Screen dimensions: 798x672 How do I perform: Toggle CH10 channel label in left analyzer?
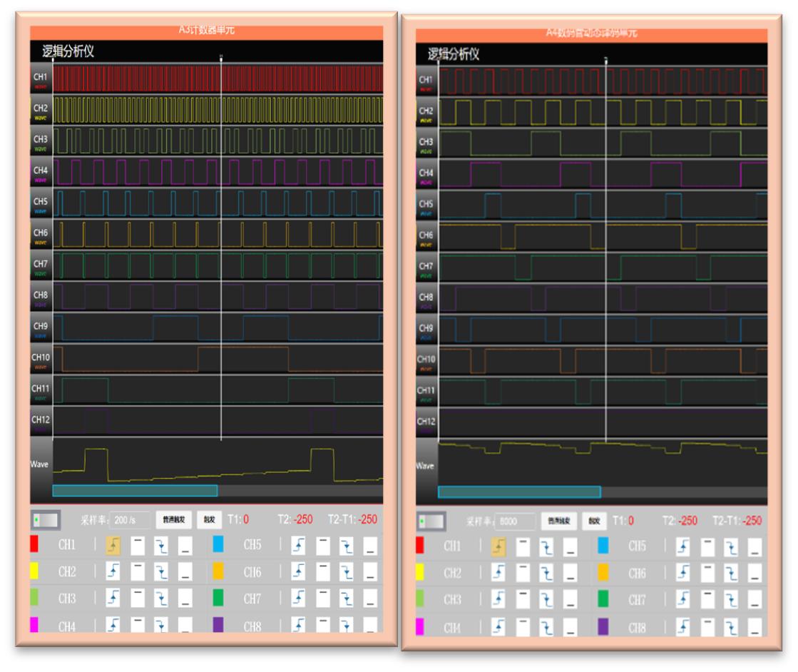coord(41,360)
